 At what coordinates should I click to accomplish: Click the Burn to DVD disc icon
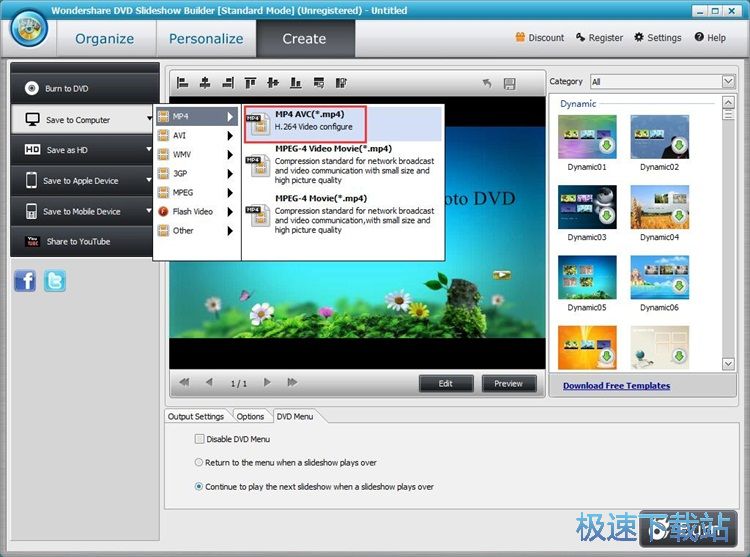(32, 88)
